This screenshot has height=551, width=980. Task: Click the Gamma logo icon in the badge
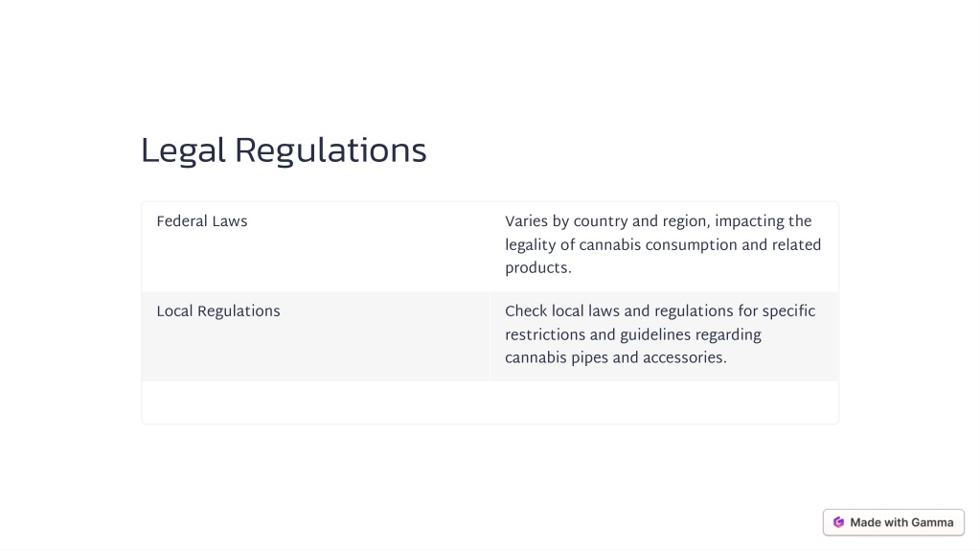[x=839, y=522]
